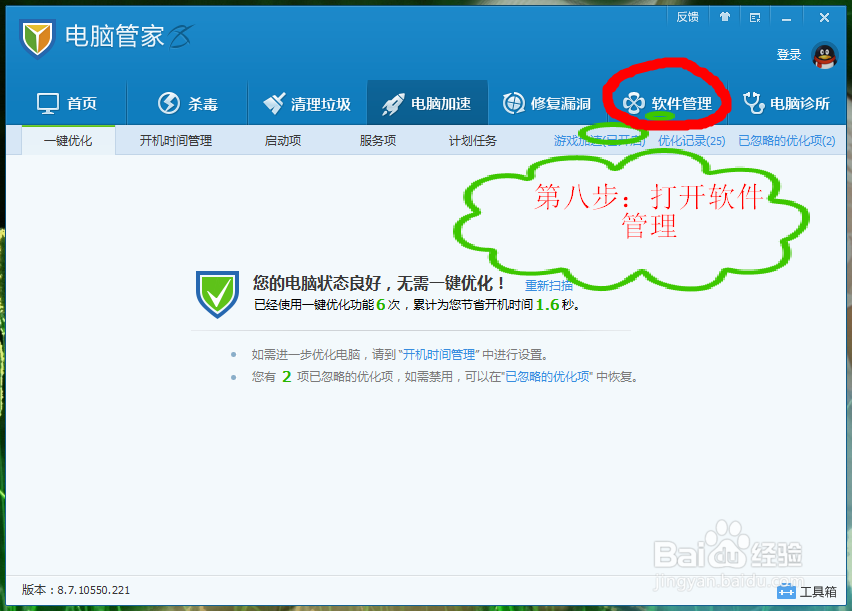Viewport: 852px width, 611px height.
Task: Follow the 开机时间管理 link in bullet text
Action: (439, 354)
